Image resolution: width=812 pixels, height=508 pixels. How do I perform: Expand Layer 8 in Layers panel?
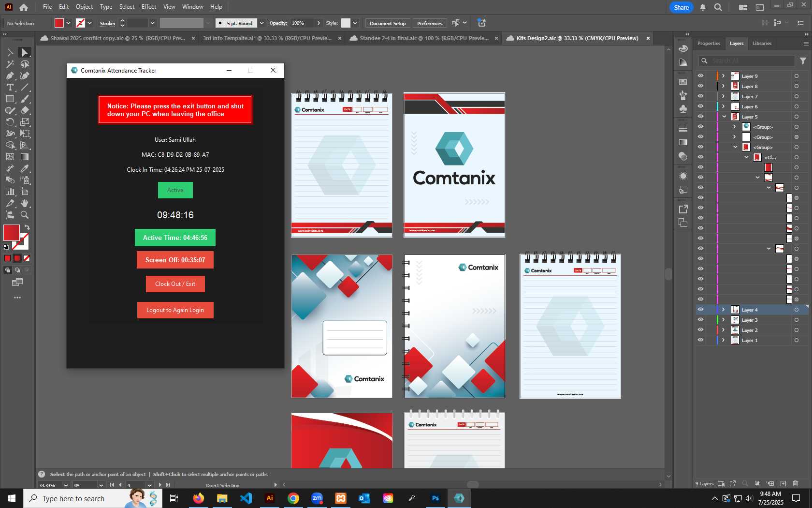(724, 86)
